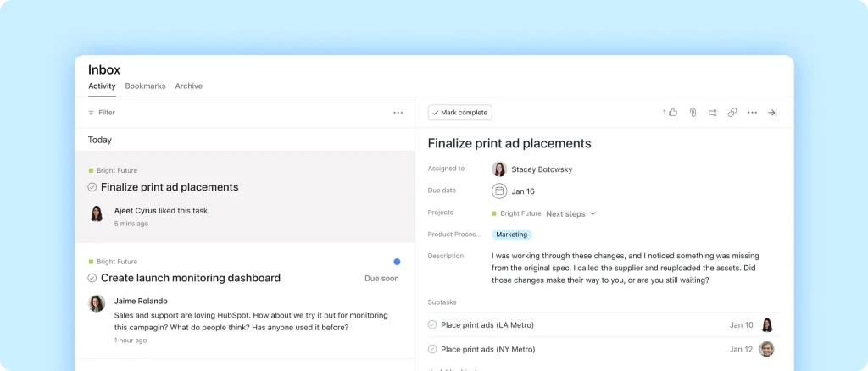Toggle completion circle for Finalize print ad placements
This screenshot has height=371, width=868.
coord(92,187)
